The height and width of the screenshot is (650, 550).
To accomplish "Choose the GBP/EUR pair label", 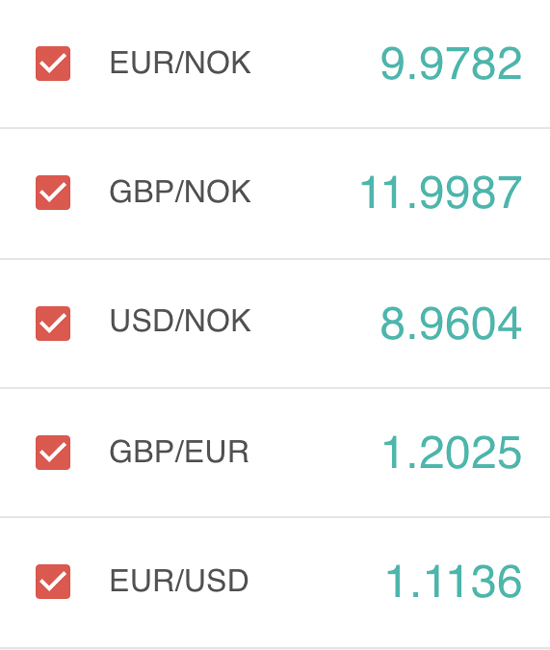I will 179,451.
